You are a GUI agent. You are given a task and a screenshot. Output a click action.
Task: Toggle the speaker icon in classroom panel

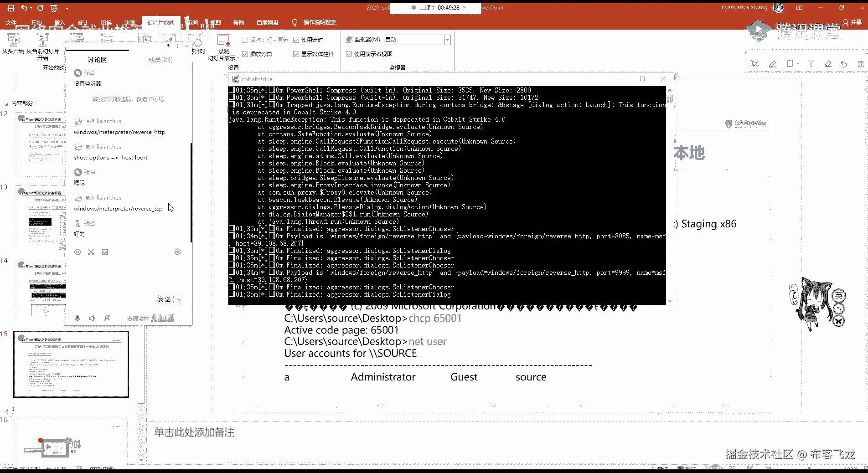[92, 318]
